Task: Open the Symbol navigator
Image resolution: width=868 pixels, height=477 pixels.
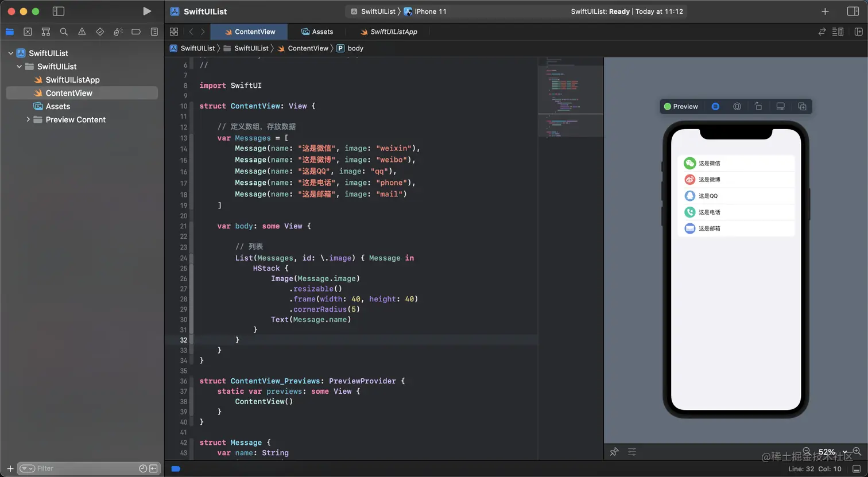Action: [46, 32]
